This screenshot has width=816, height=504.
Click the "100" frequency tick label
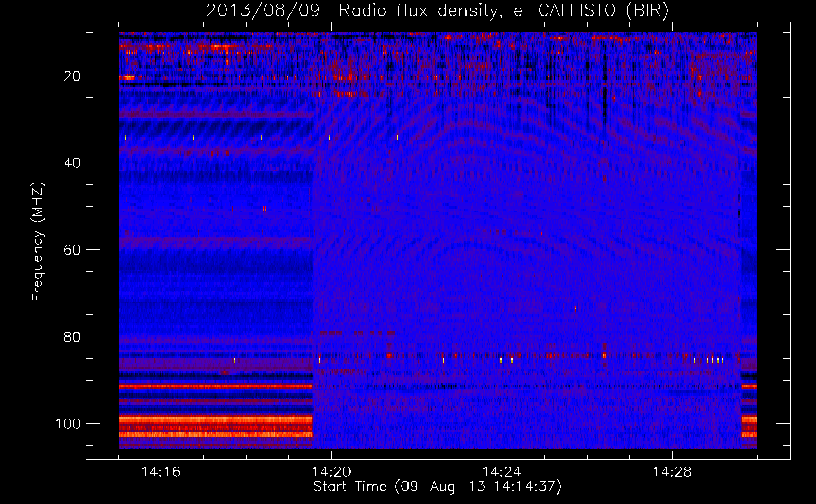[68, 424]
